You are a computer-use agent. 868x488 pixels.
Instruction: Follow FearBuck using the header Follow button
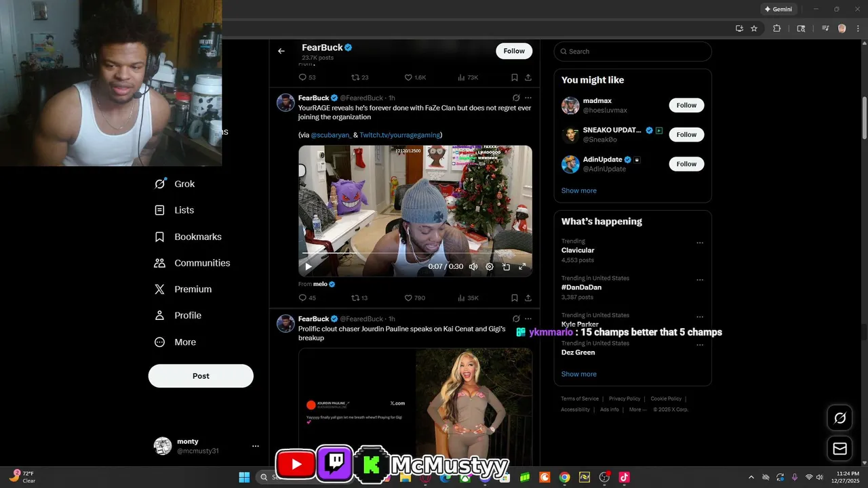[514, 51]
